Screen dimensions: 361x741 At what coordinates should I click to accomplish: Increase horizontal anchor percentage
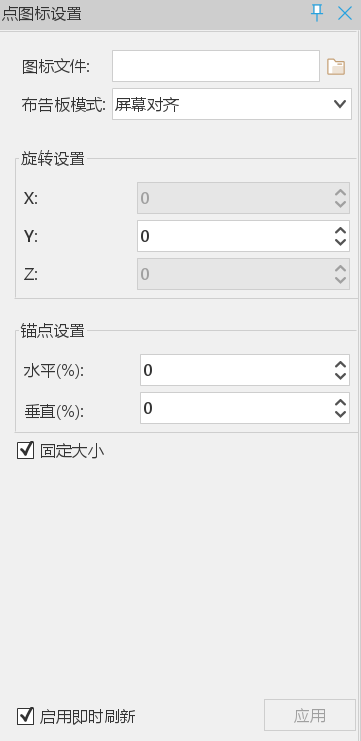[x=340, y=365]
